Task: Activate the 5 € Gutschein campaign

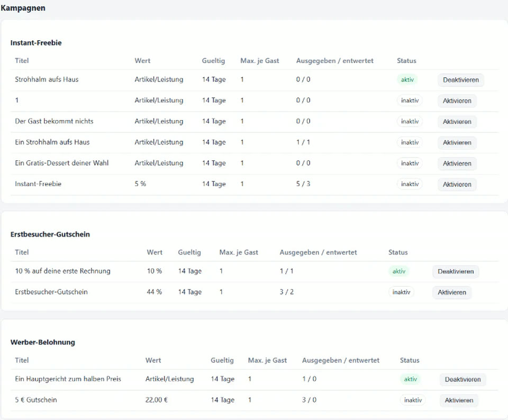Action: click(x=459, y=400)
